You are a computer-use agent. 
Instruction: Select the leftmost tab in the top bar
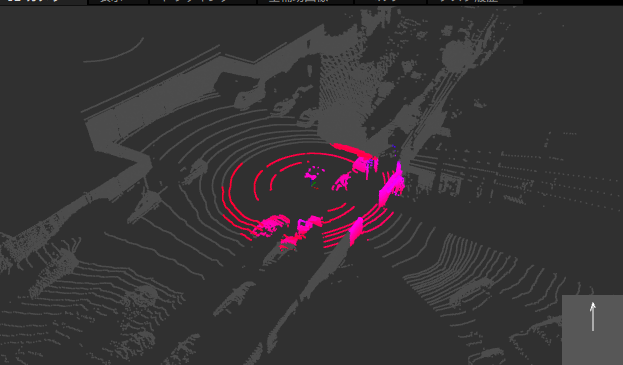coord(43,2)
